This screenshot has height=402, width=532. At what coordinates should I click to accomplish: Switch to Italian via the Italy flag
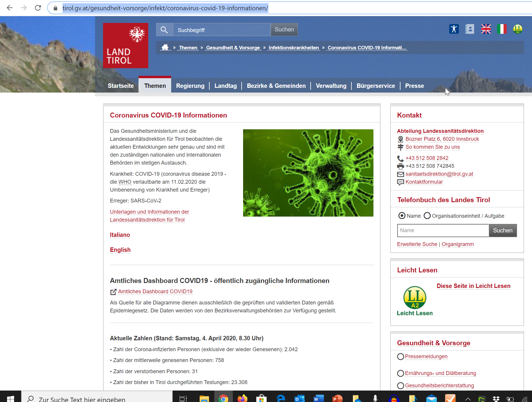tap(502, 29)
